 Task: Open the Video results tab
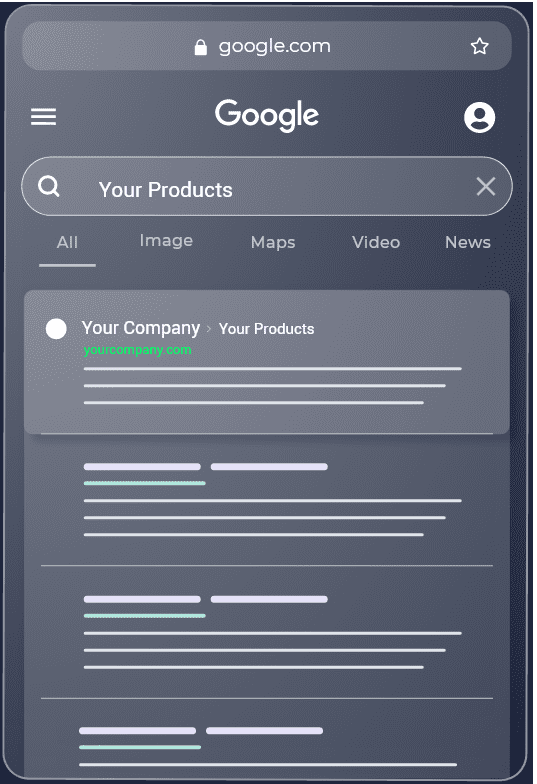(376, 242)
